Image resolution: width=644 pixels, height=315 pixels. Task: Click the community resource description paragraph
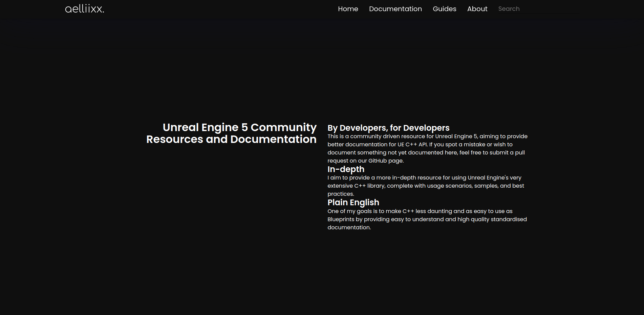coord(427,148)
